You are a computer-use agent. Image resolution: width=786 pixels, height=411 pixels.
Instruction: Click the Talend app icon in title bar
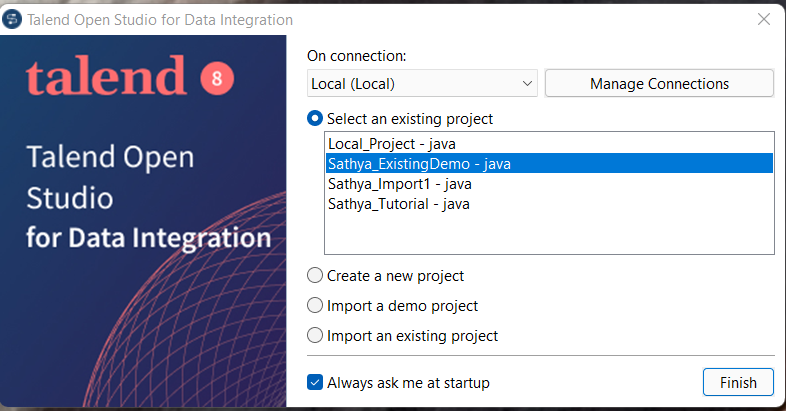(x=14, y=20)
